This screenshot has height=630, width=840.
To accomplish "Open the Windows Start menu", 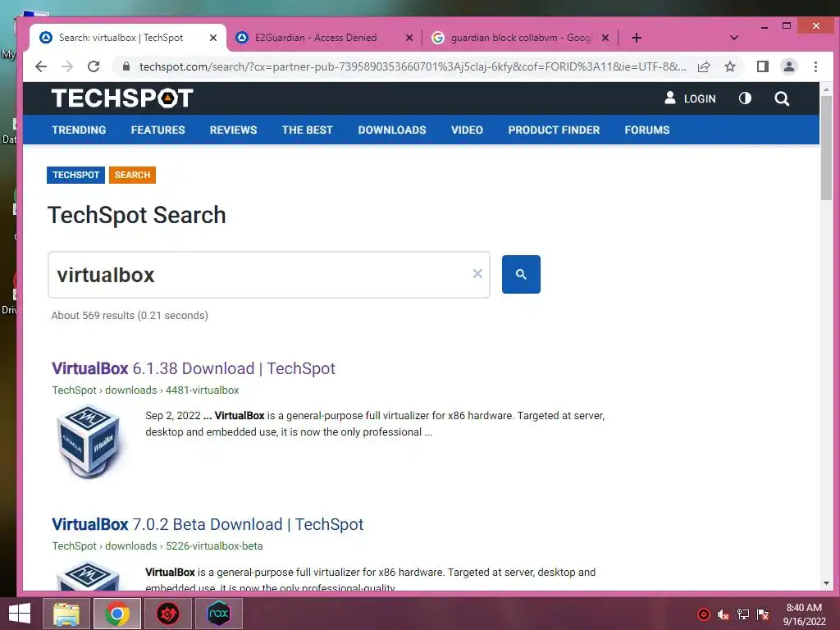I will click(x=20, y=614).
